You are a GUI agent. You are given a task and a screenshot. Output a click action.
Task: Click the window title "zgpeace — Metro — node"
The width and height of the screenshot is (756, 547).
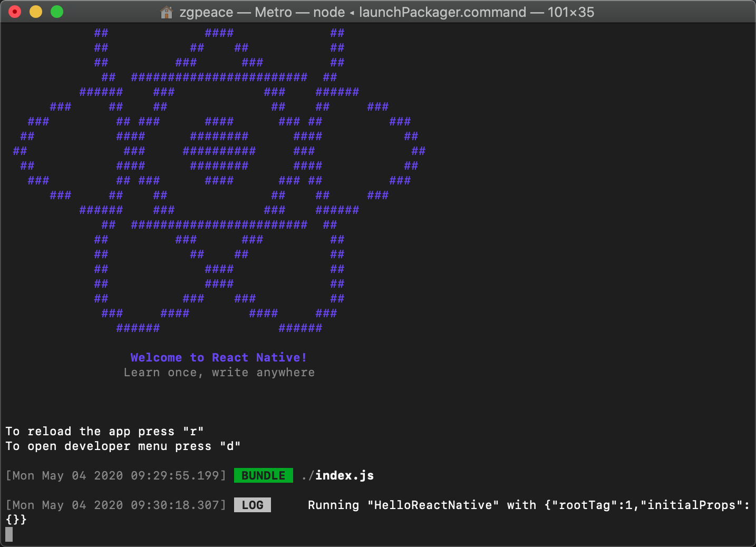click(x=262, y=12)
